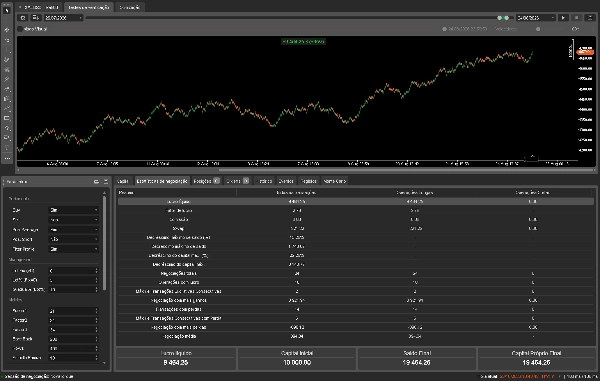This screenshot has height=381, width=600.
Task: Click the orange current price tag on axis
Action: point(585,52)
